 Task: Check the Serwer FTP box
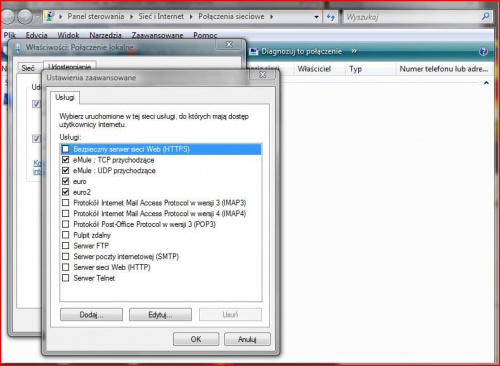click(x=66, y=246)
